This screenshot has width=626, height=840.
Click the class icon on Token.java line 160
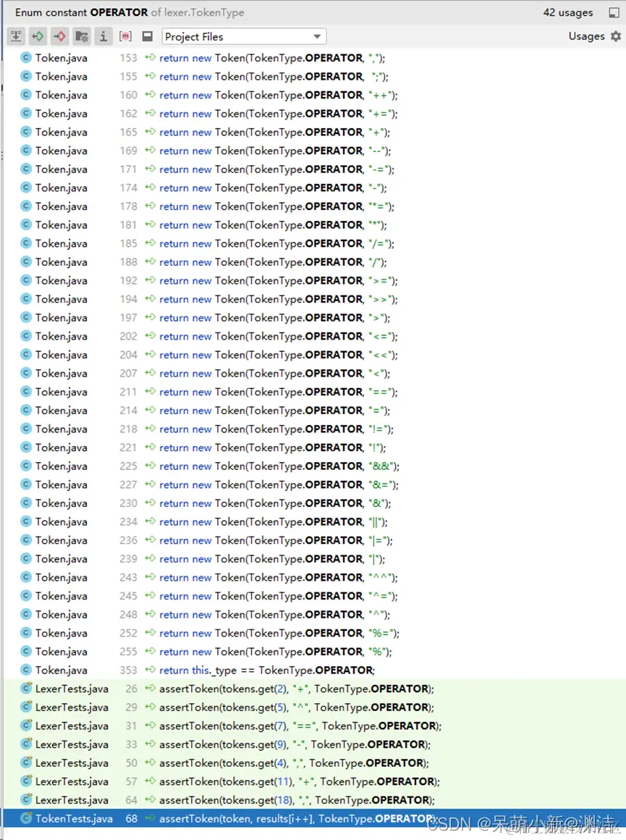[26, 94]
